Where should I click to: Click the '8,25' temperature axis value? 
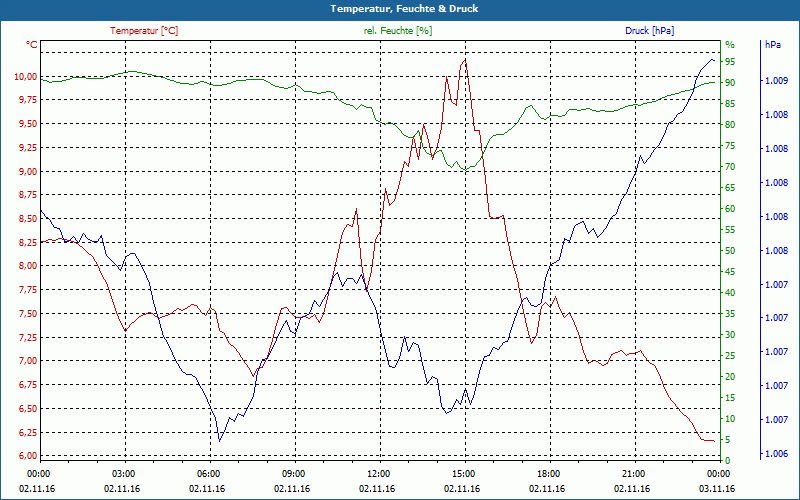click(28, 242)
